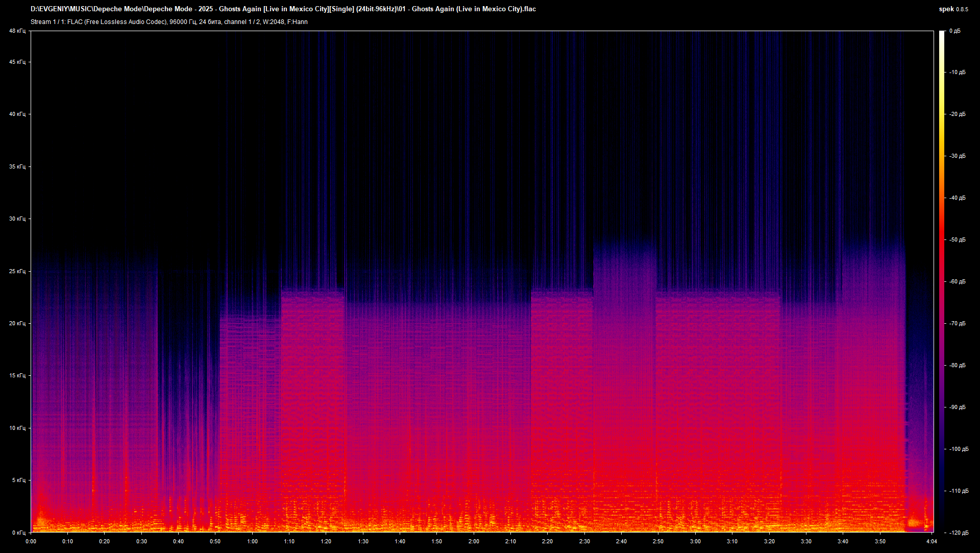This screenshot has height=553, width=980.
Task: Click the 30 кГц frequency axis label
Action: tap(17, 219)
